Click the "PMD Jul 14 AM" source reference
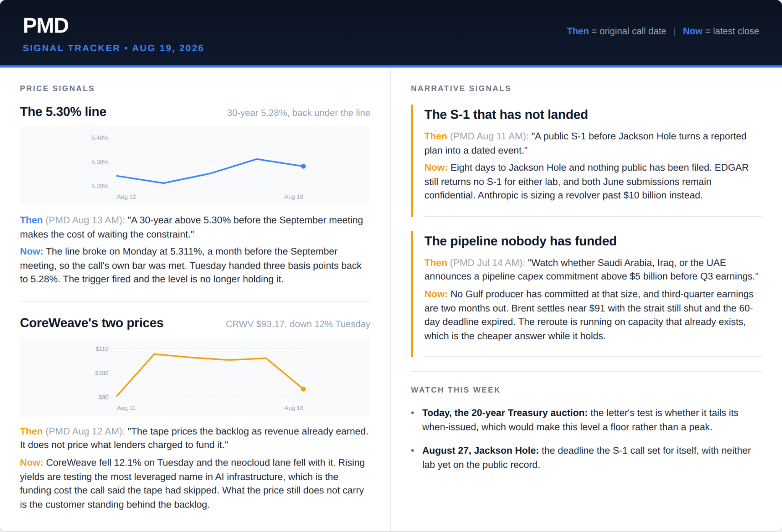Viewport: 782px width, 532px height. coord(486,262)
